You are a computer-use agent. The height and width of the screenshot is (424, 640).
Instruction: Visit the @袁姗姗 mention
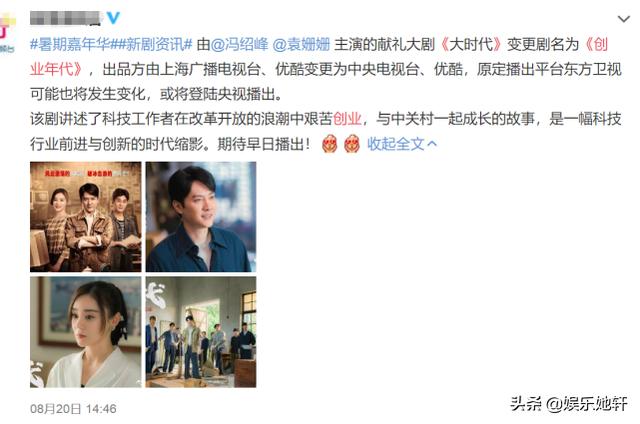tap(301, 44)
